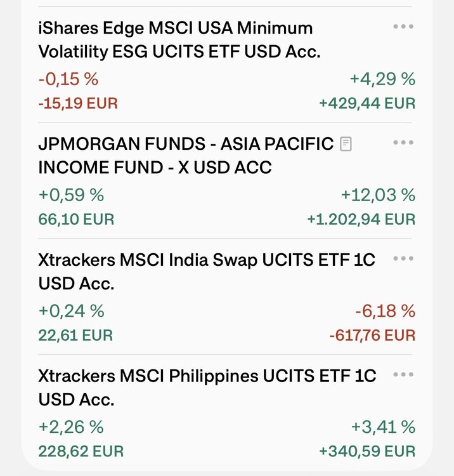The height and width of the screenshot is (476, 454).
Task: Click the +2,26 % daily change of Philippines ETF
Action: tap(71, 427)
